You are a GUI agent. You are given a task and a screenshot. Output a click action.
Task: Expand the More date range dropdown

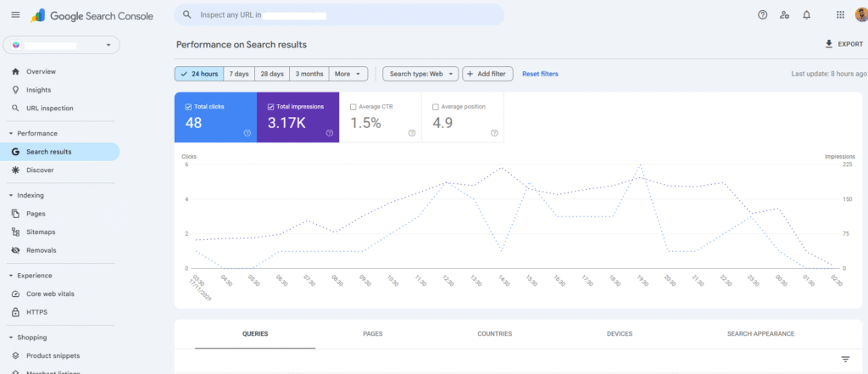pyautogui.click(x=348, y=74)
